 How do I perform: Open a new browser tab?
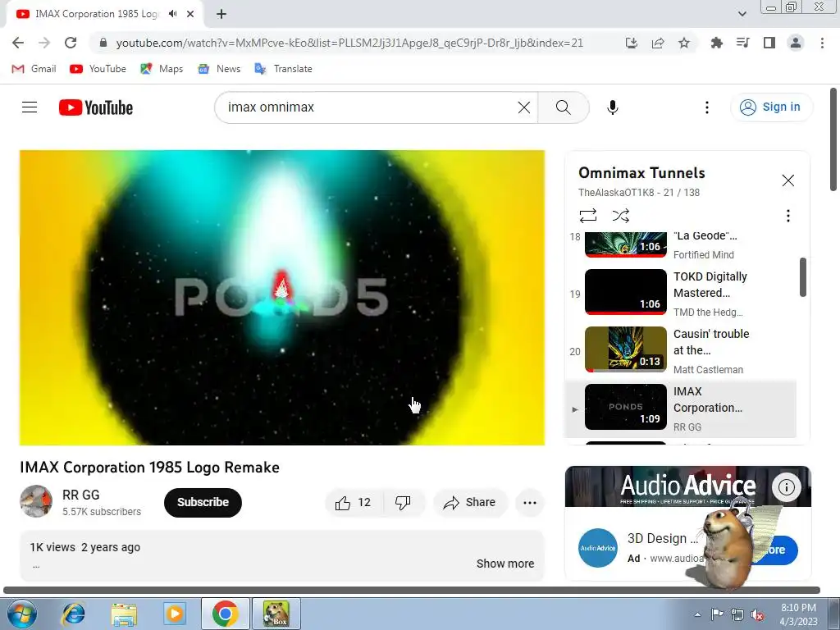[221, 14]
